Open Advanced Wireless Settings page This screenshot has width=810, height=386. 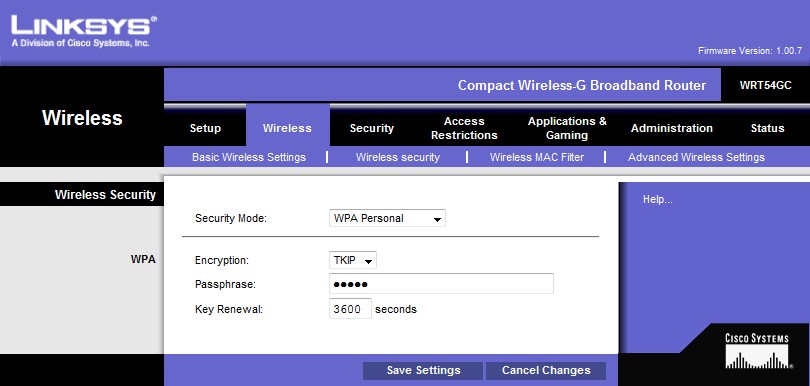(x=696, y=157)
